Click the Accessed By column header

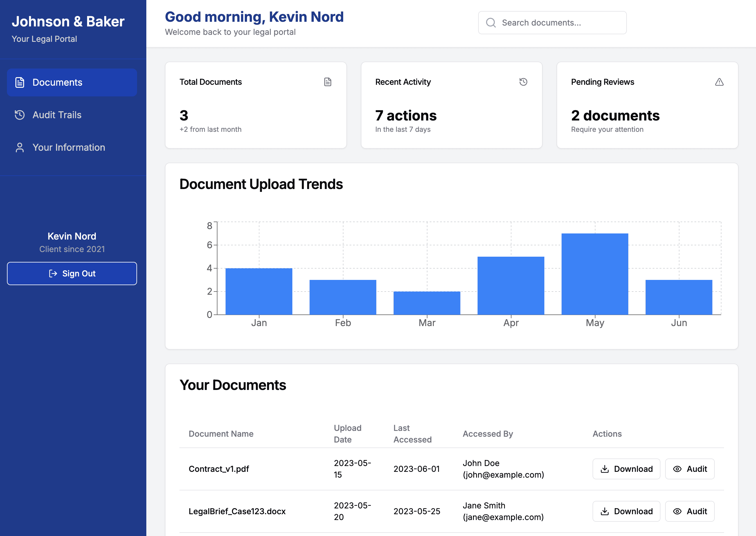pos(488,434)
